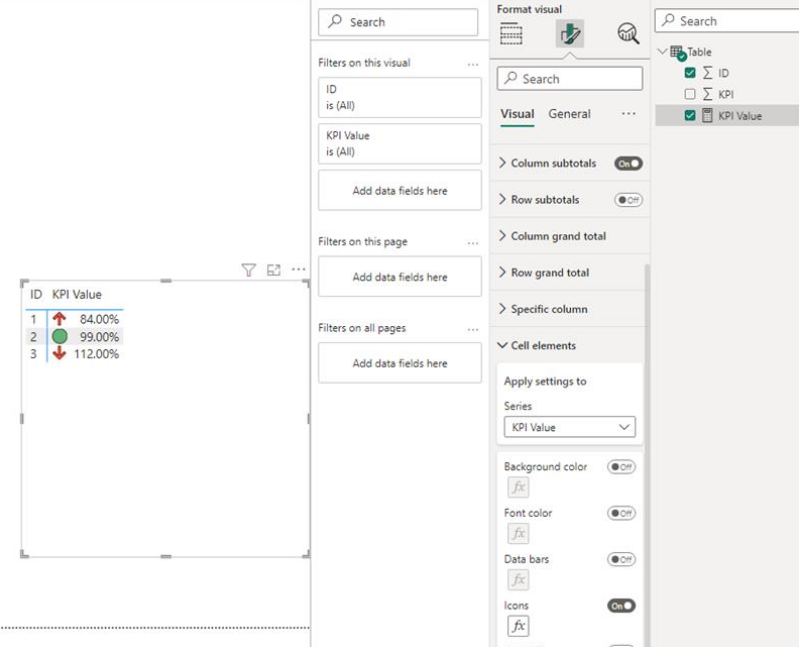
Task: Click the Filters pane search box
Action: 398,22
